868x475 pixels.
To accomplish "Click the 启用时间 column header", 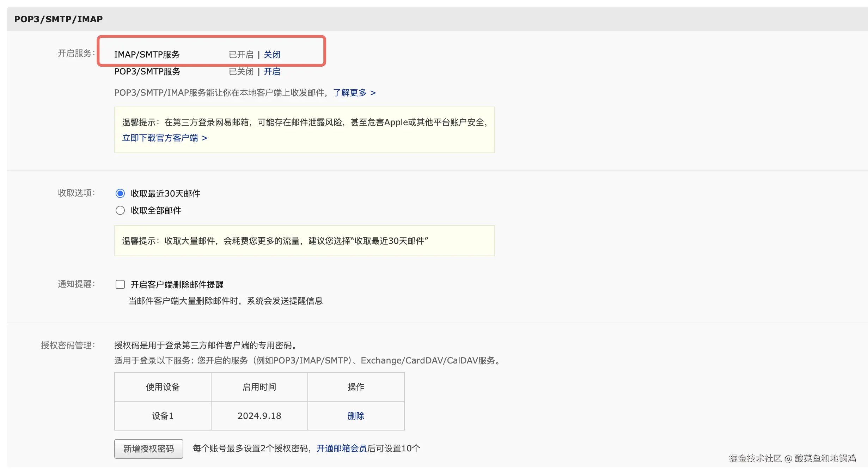I will (259, 387).
